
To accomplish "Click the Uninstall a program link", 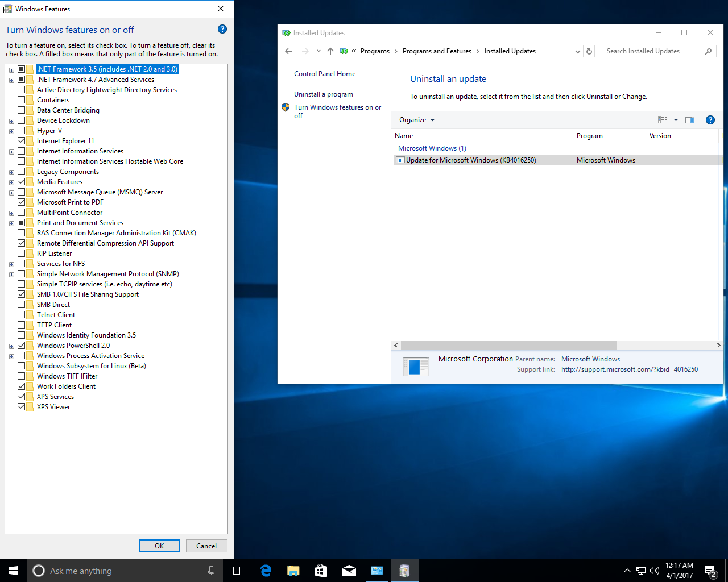I will coord(324,94).
